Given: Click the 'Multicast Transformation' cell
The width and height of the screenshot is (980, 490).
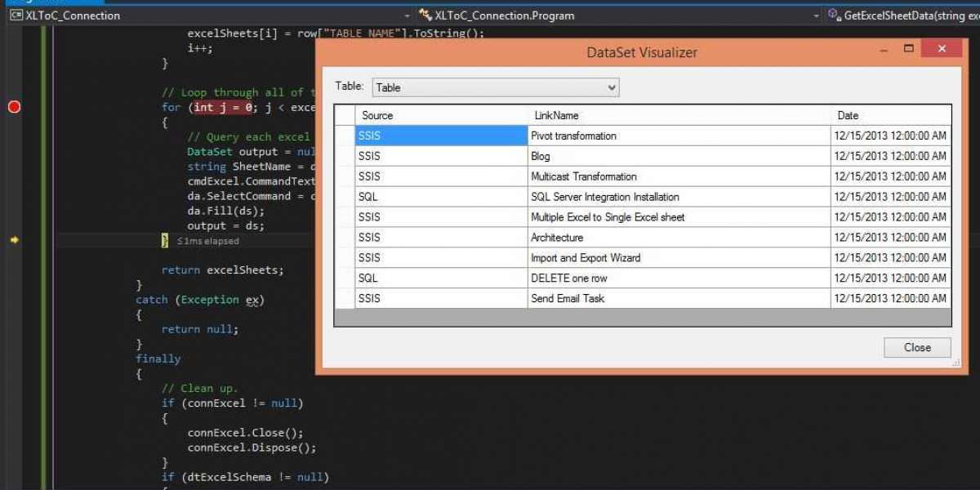Looking at the screenshot, I should click(x=679, y=176).
